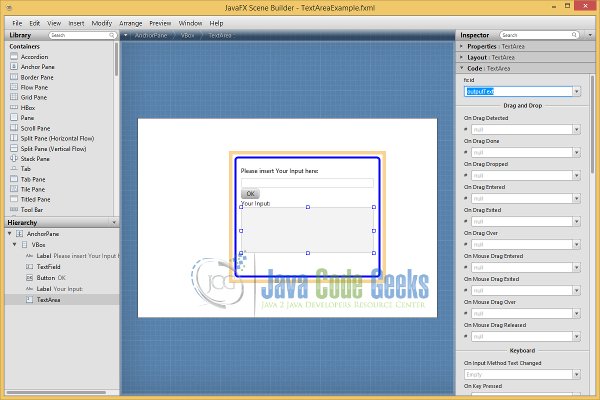
Task: Open On Mouse Drag Released dropdown
Action: coord(576,336)
